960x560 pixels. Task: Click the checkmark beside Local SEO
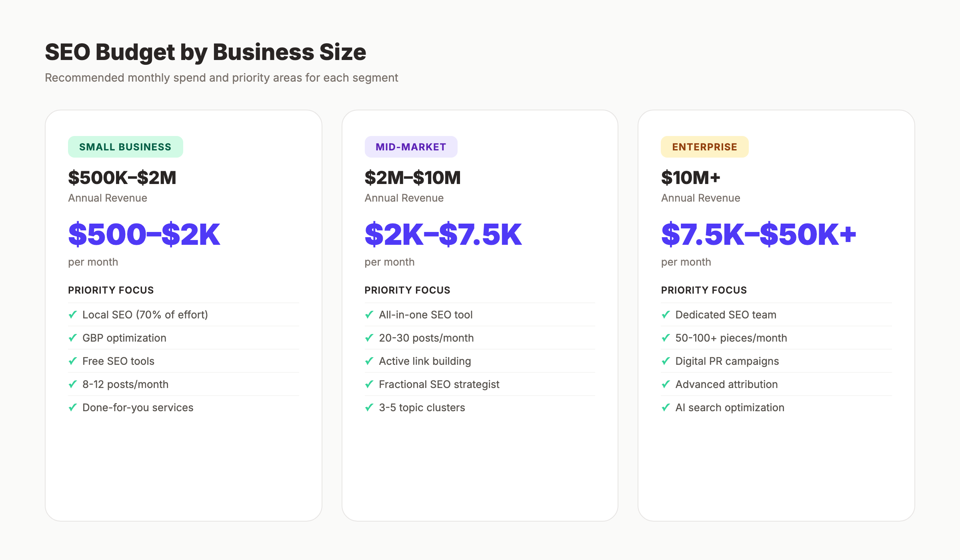72,315
